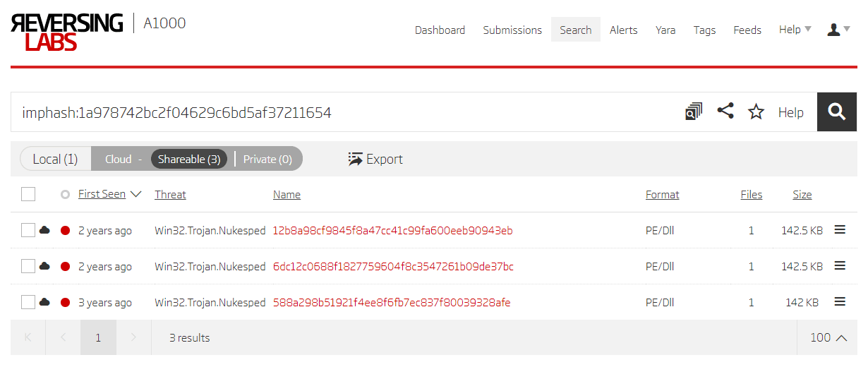Screen dimensions: 868x367
Task: Open sample 6dc12c0688f1827759604f8c3547261b09de37bc link
Action: pos(393,266)
